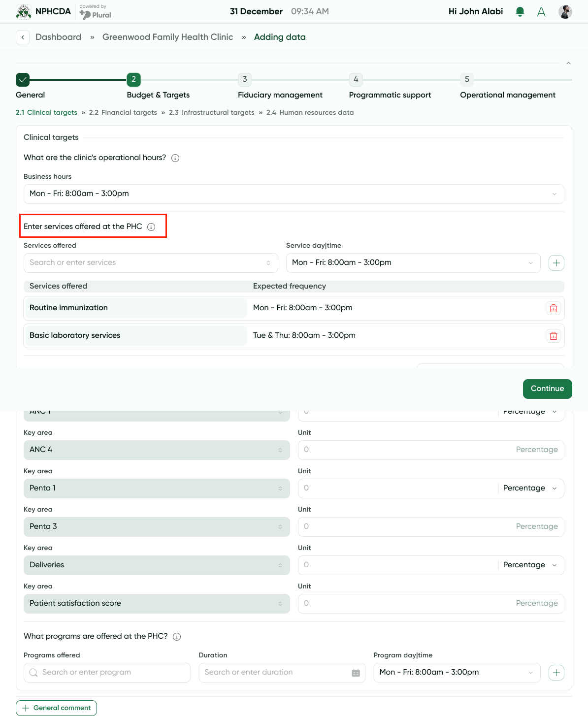Add a new program with the plus icon
The height and width of the screenshot is (716, 588).
(556, 672)
